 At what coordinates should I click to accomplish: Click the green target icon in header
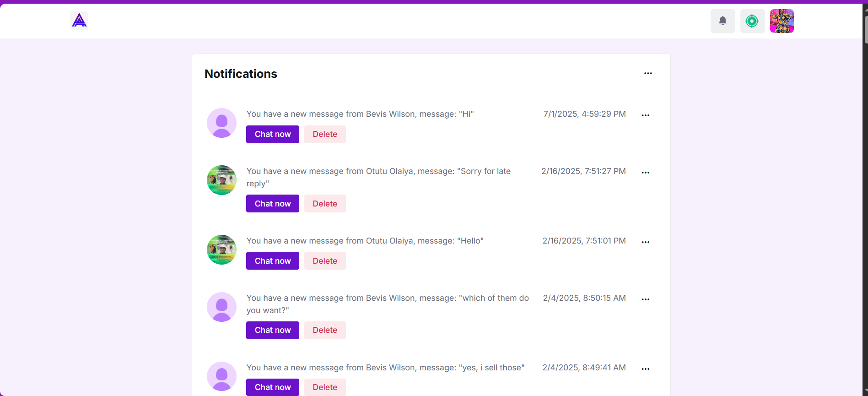(752, 21)
